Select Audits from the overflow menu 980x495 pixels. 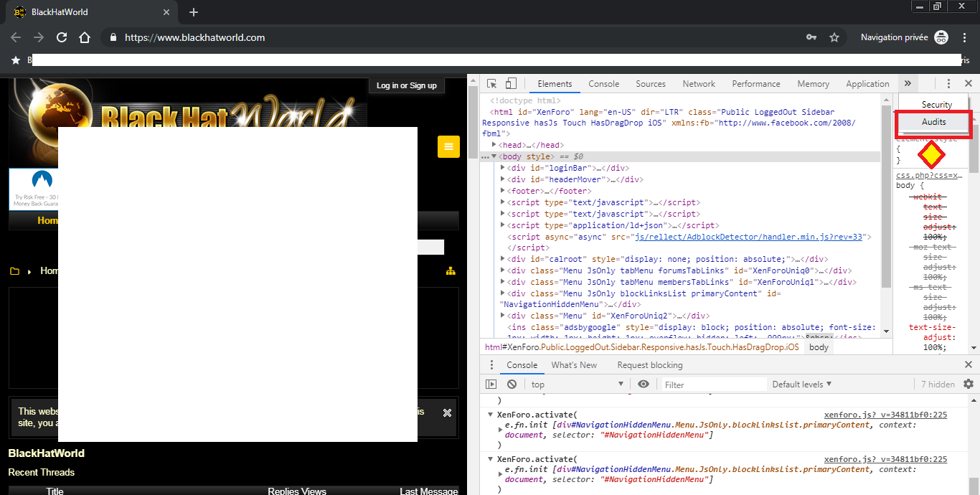point(934,122)
